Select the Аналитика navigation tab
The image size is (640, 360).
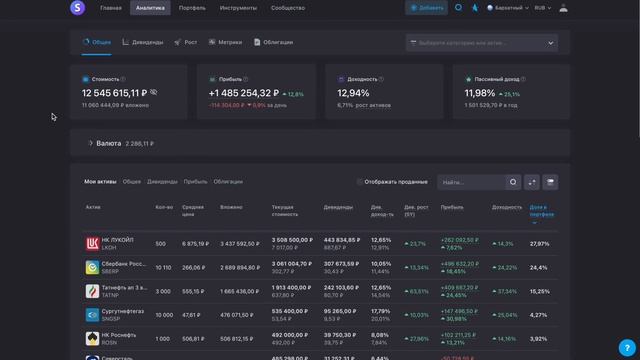(x=150, y=8)
